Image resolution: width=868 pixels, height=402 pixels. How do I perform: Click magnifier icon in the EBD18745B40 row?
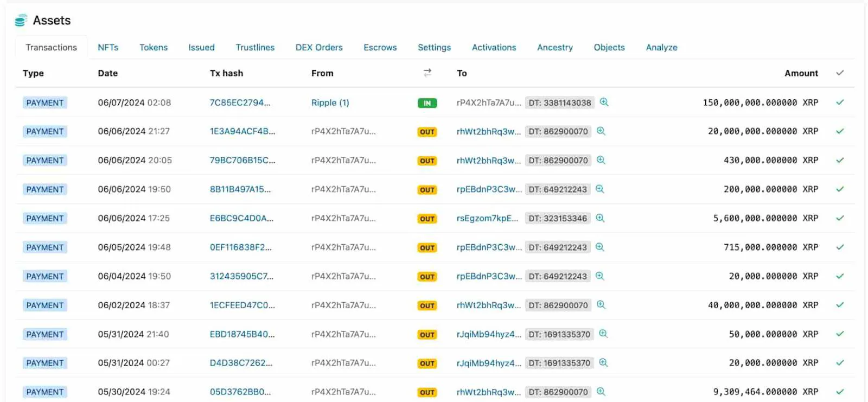[x=603, y=334]
